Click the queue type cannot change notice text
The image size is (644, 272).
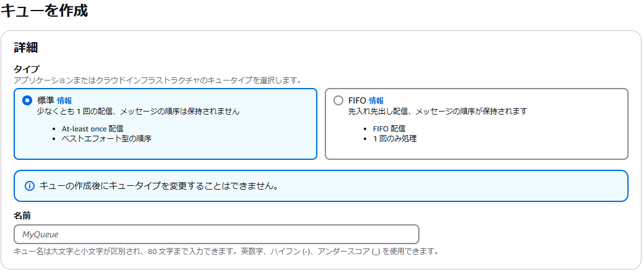160,186
